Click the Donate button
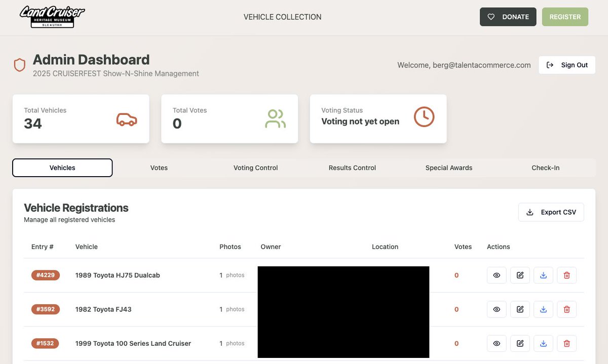The height and width of the screenshot is (364, 608). pos(508,17)
